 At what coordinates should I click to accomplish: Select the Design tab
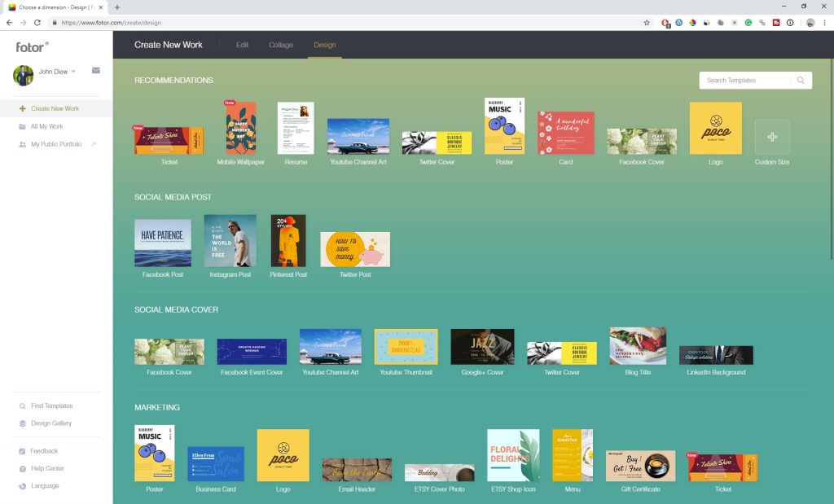[324, 46]
